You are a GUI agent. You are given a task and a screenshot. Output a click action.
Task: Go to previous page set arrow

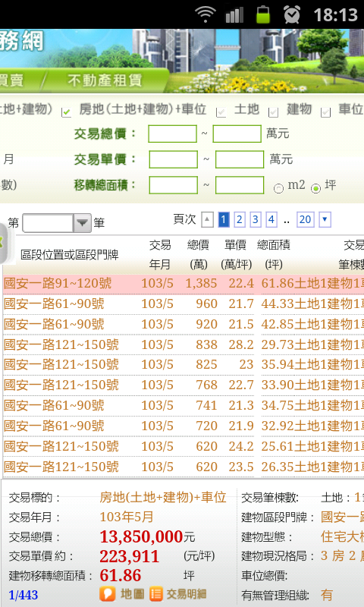(207, 220)
